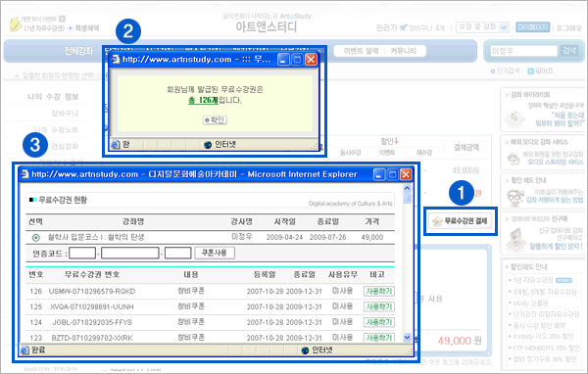
Task: Open the 창비 정기구독 30% 할인 link
Action: [x=545, y=359]
